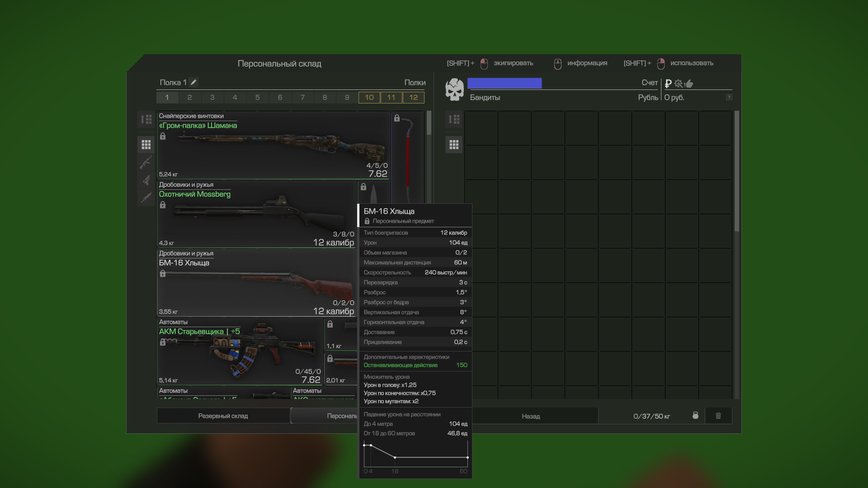Click the Бандиты skull faction emblem
Image resolution: width=868 pixels, height=488 pixels.
click(x=454, y=89)
